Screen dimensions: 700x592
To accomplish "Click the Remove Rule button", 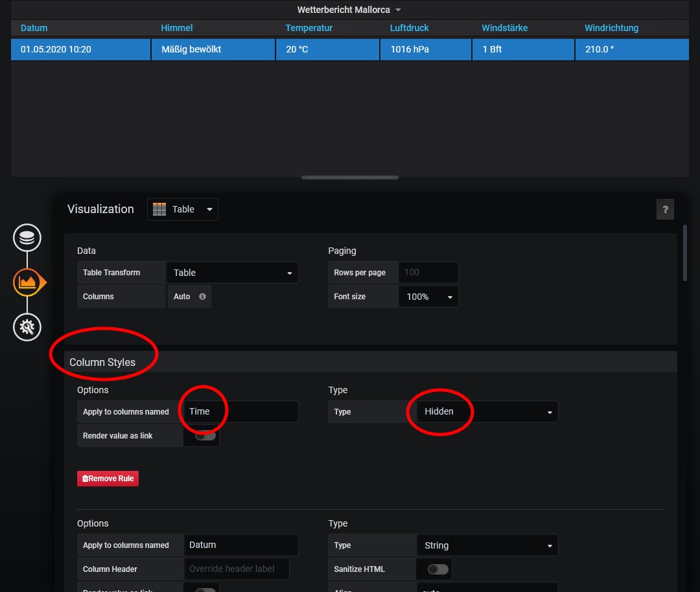I will [x=108, y=479].
